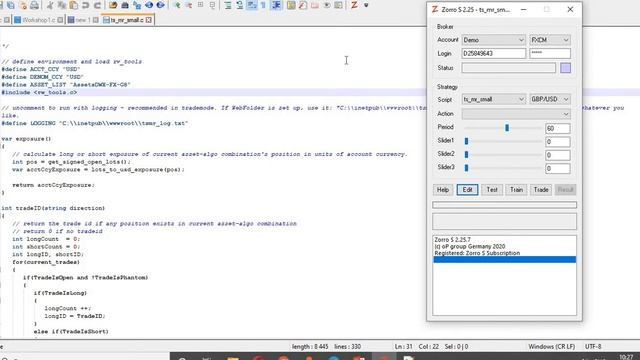640x360 pixels.
Task: Click the Cut scissors icon
Action: point(50,5)
